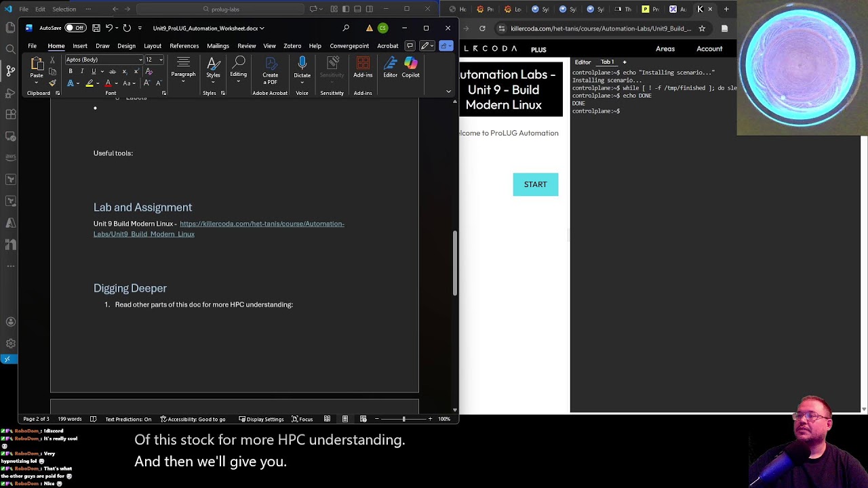Viewport: 868px width, 488px height.
Task: Click the font color red A button
Action: (108, 83)
